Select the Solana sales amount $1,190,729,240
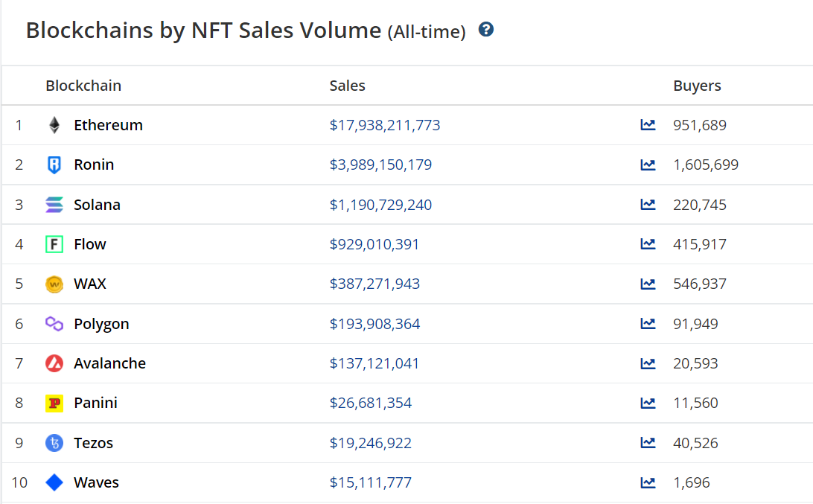The image size is (813, 504). pos(380,205)
